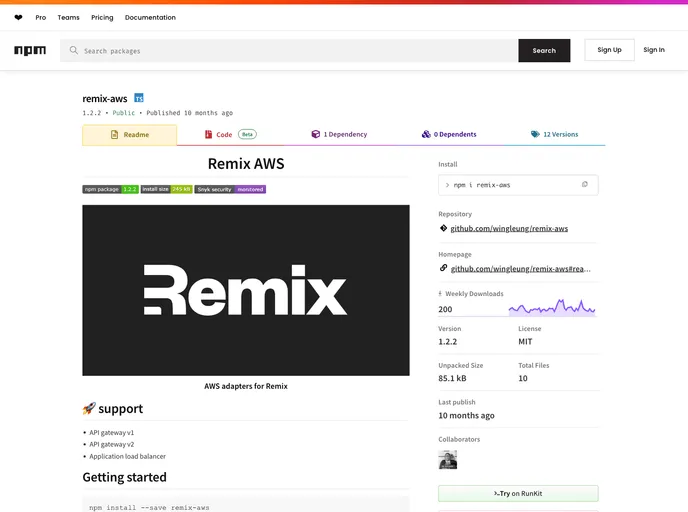This screenshot has width=688, height=512.
Task: Copy the npm i remix-aws install command
Action: [x=584, y=185]
